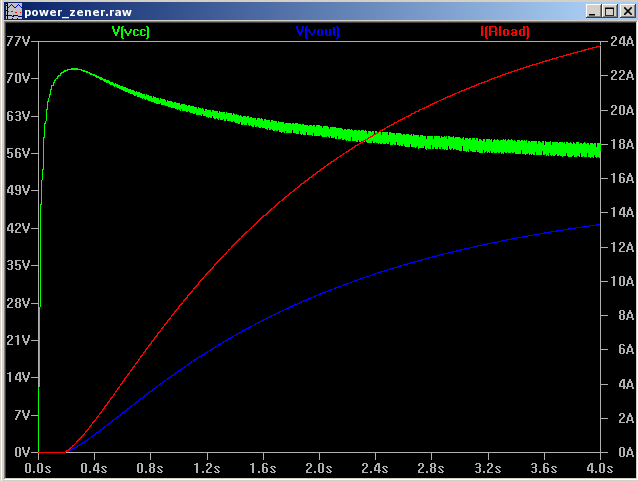Screen dimensions: 638x481
Task: Click the 7V left axis label
Action: coord(22,415)
